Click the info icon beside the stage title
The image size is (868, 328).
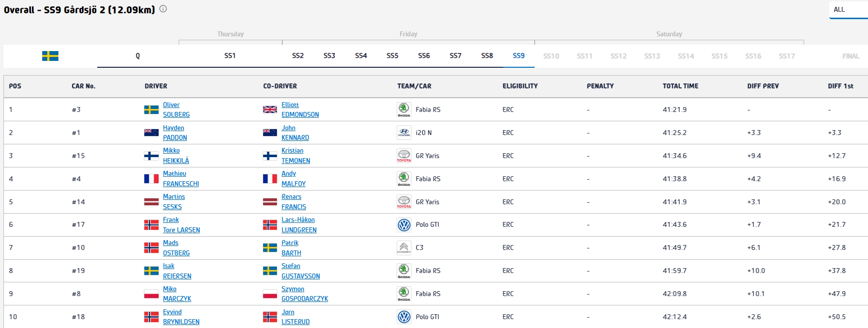click(163, 9)
